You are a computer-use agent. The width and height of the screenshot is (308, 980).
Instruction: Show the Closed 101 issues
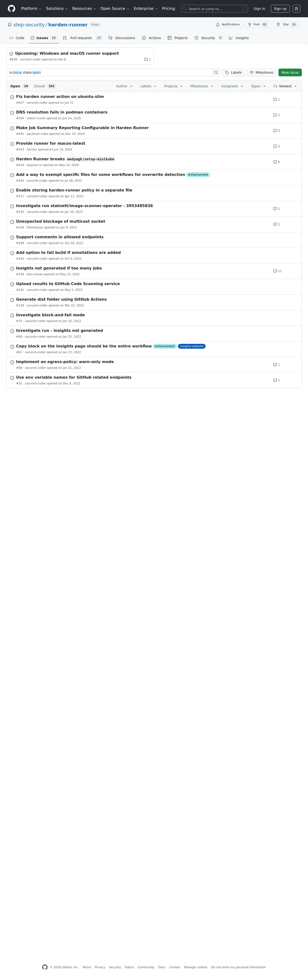click(44, 86)
